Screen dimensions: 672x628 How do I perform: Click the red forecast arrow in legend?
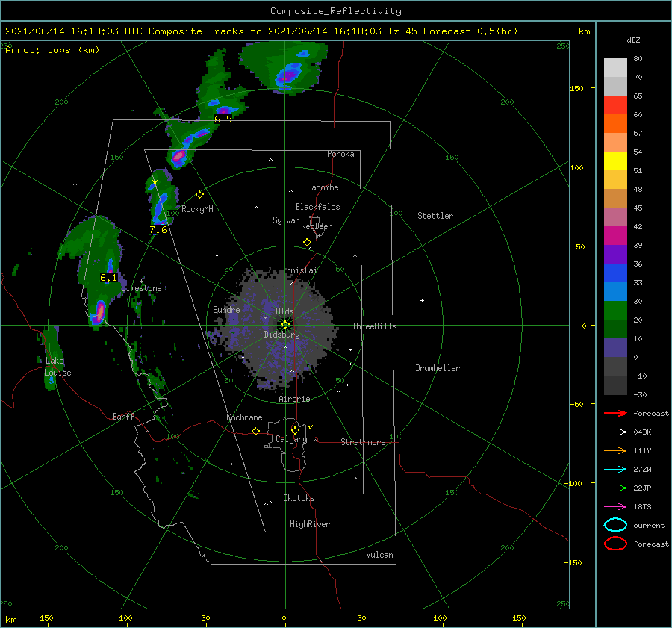click(x=615, y=413)
